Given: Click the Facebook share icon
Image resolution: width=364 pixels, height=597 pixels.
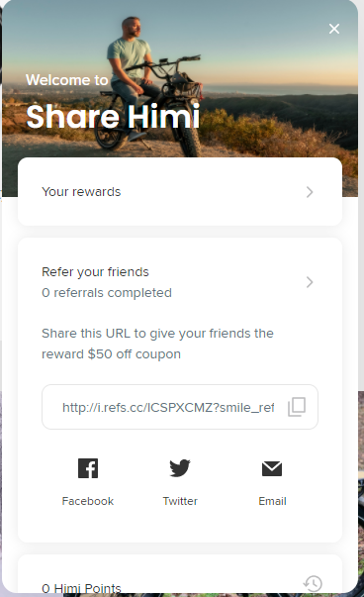Looking at the screenshot, I should 88,468.
